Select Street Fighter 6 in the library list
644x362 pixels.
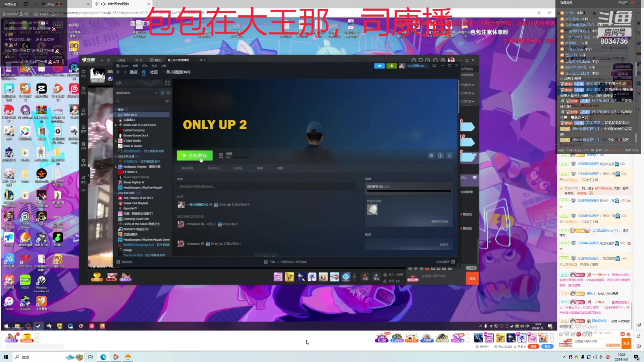pos(142,182)
